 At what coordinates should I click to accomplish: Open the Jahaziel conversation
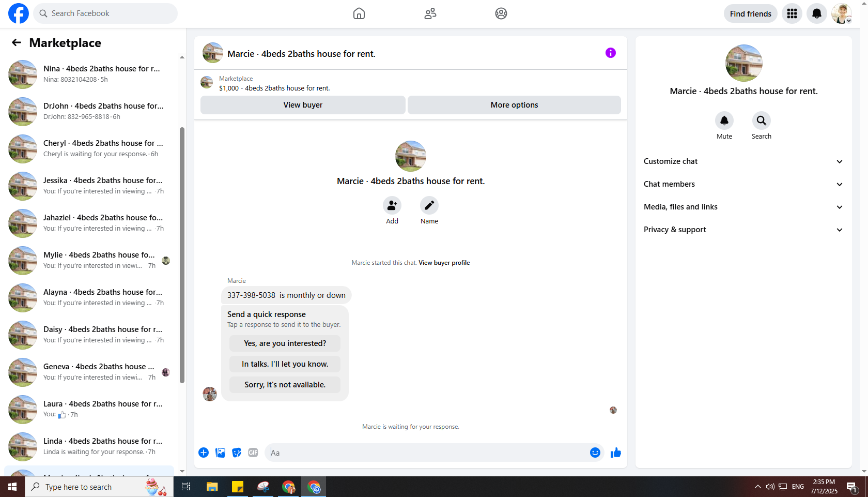click(90, 223)
